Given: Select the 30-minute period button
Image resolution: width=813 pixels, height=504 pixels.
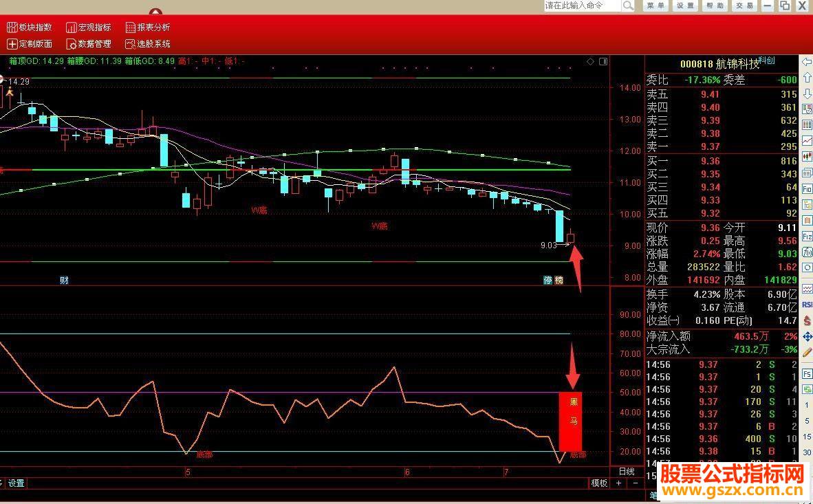Looking at the screenshot, I should [807, 452].
